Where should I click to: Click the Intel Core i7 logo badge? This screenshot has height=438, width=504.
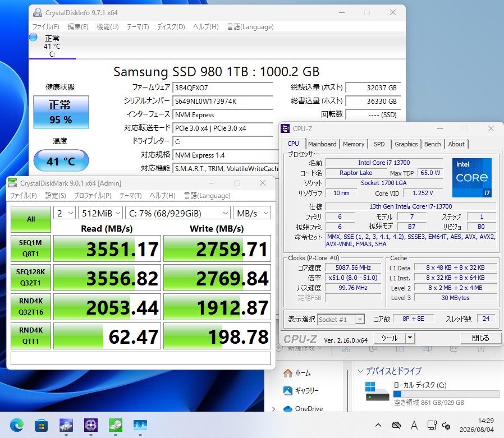pyautogui.click(x=472, y=178)
